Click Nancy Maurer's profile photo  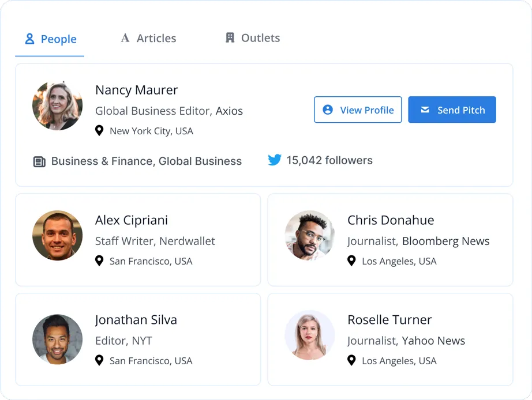(x=57, y=105)
